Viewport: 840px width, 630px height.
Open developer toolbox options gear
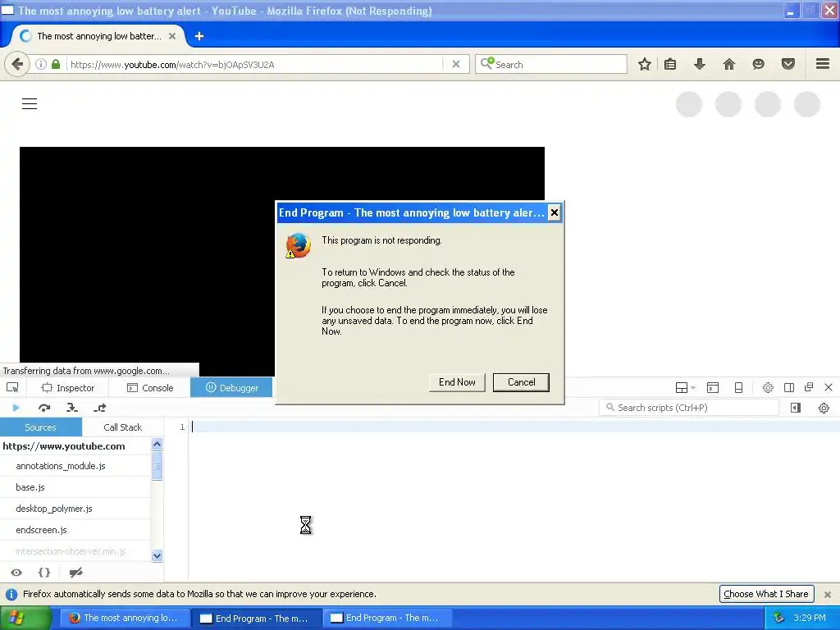pyautogui.click(x=768, y=387)
